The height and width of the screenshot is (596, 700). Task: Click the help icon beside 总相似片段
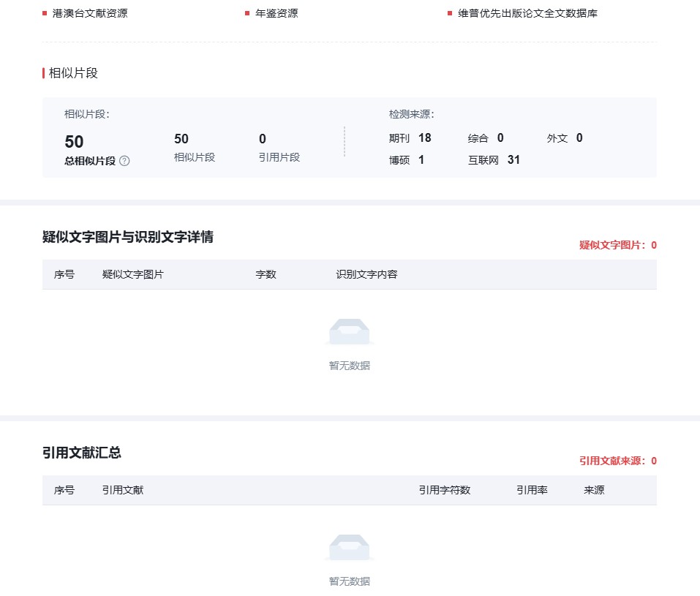point(124,161)
